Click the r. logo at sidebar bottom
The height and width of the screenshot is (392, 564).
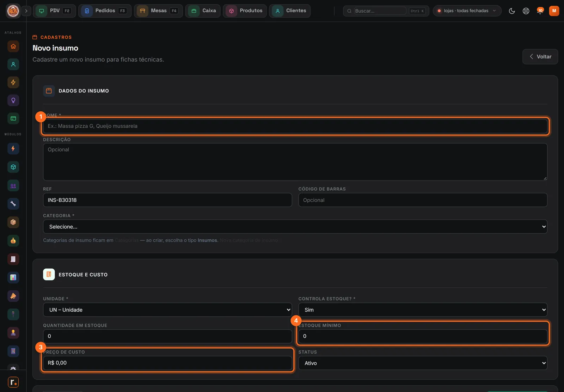[13, 382]
